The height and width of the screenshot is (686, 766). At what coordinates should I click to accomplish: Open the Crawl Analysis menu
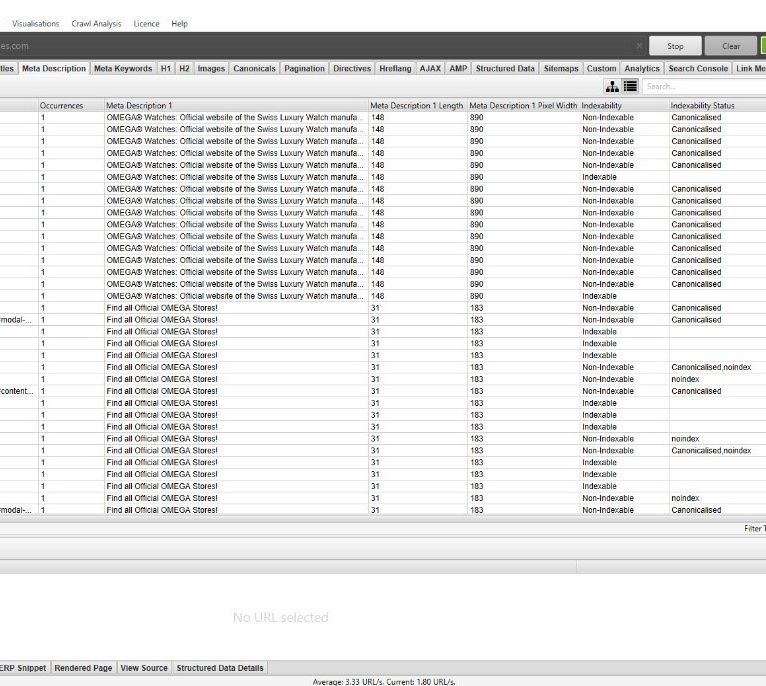tap(96, 23)
